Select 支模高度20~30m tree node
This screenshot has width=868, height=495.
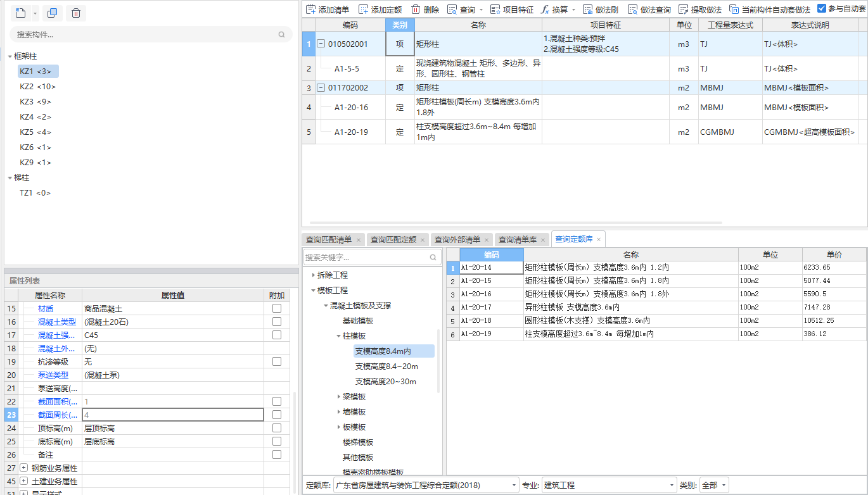tap(385, 382)
